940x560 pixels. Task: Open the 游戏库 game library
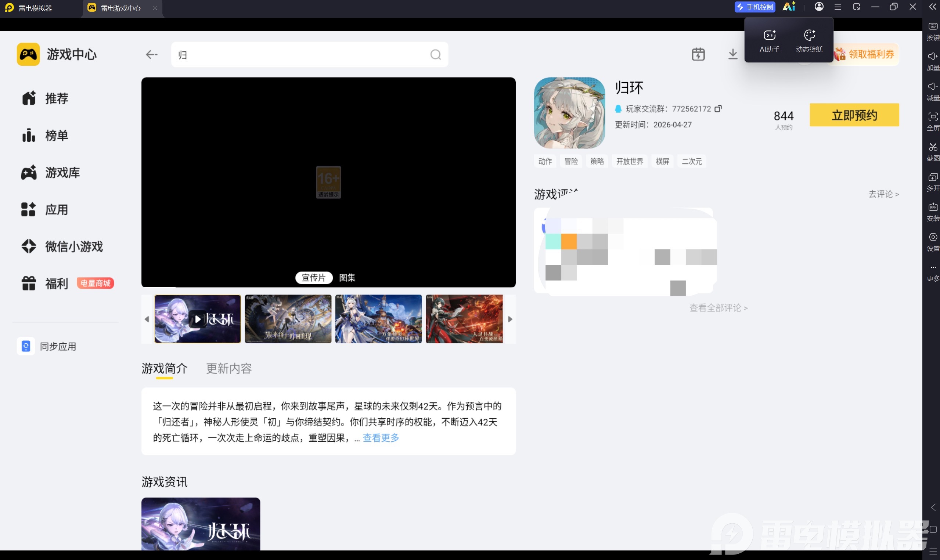click(x=51, y=173)
